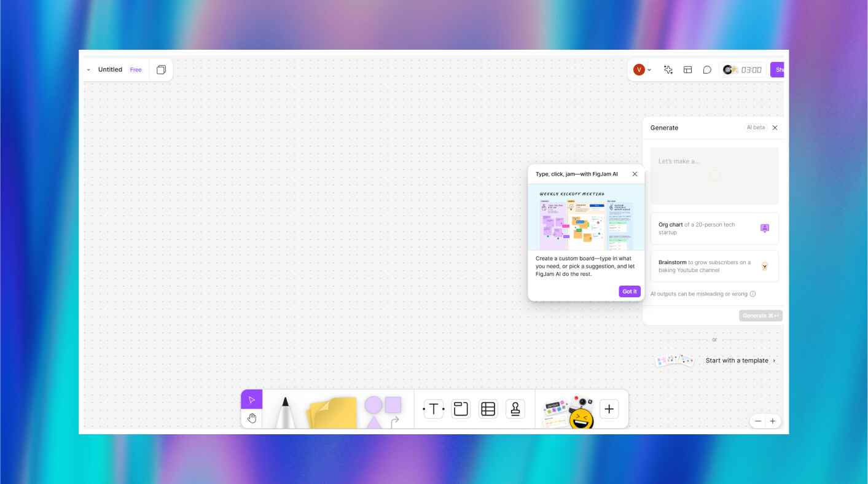
Task: Click the Free plan badge
Action: tap(136, 70)
